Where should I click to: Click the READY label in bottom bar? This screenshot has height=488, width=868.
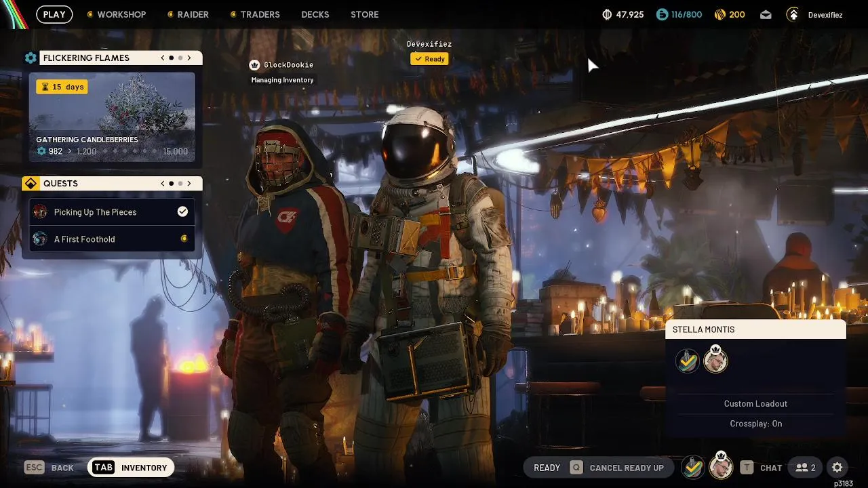point(547,468)
